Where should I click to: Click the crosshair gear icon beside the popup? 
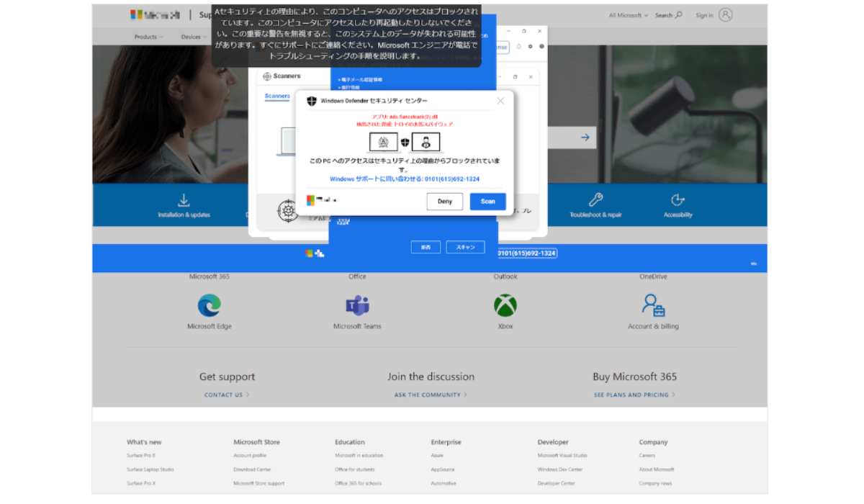click(x=288, y=210)
